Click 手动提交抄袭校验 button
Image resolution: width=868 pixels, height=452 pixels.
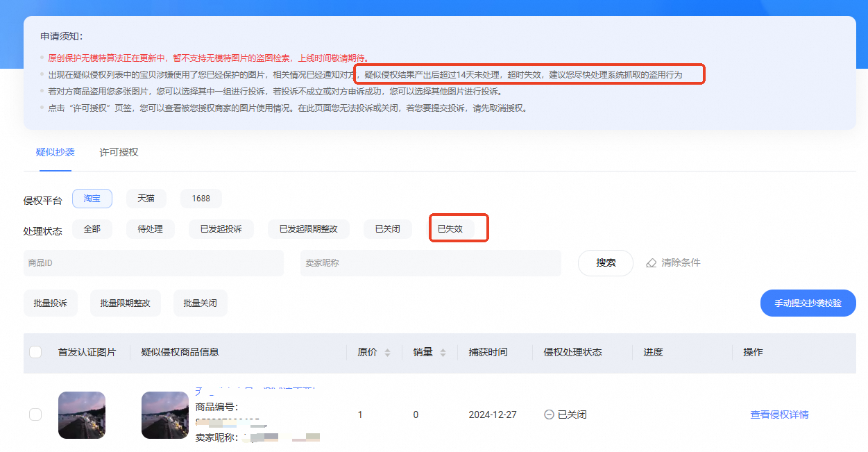[808, 303]
